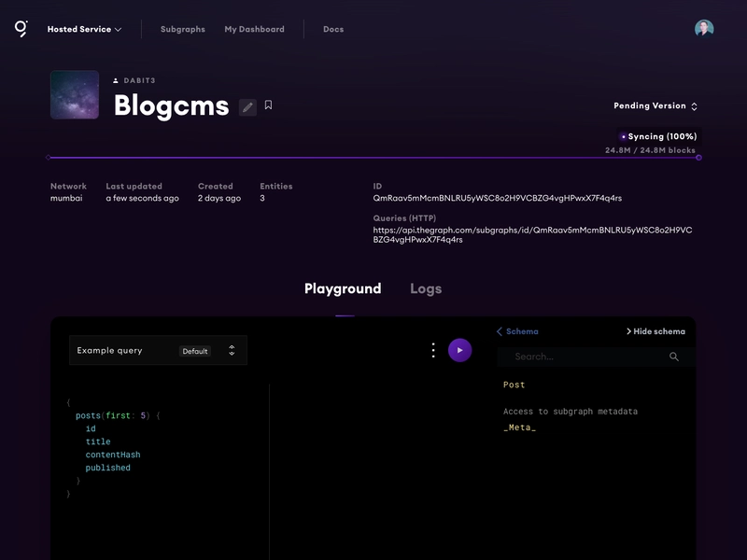Switch to the Playground tab
Screen dimensions: 747x560
pos(343,288)
